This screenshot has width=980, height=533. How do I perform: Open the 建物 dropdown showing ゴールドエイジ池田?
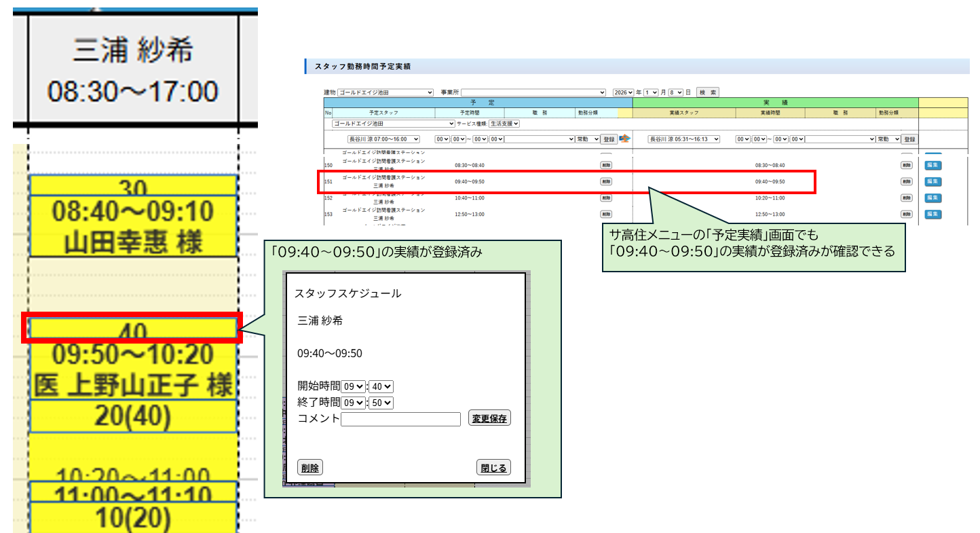[385, 92]
